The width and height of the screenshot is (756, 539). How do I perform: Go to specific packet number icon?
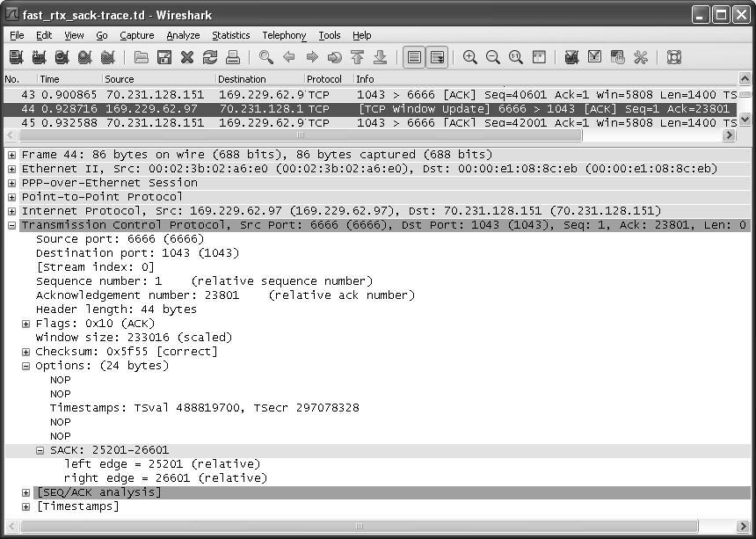335,57
